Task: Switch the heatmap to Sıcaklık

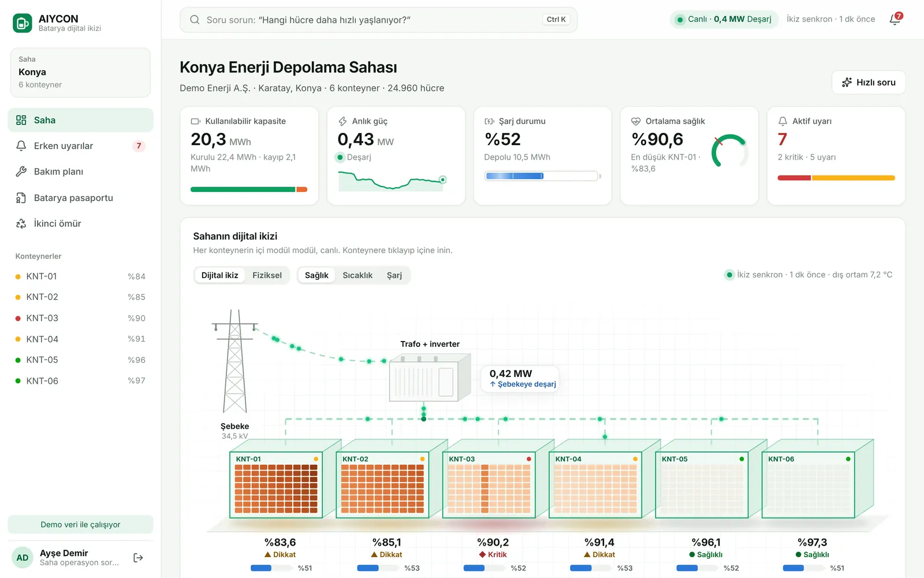Action: (357, 275)
